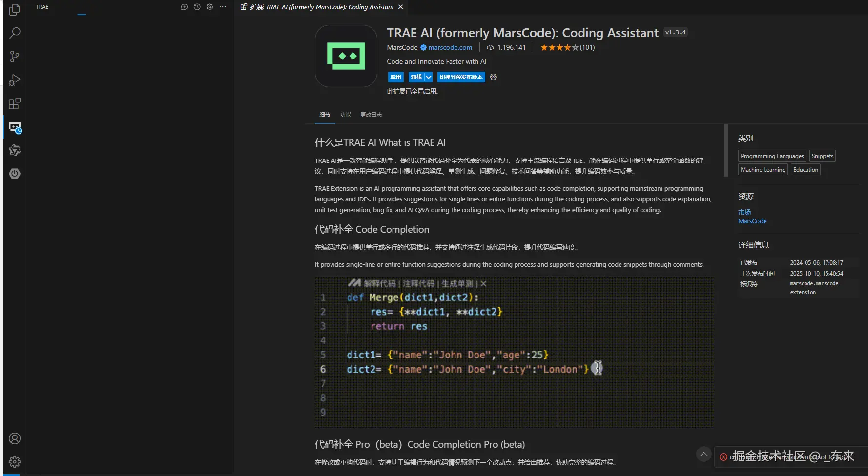Open the Source Control view
The image size is (868, 476).
coord(15,57)
